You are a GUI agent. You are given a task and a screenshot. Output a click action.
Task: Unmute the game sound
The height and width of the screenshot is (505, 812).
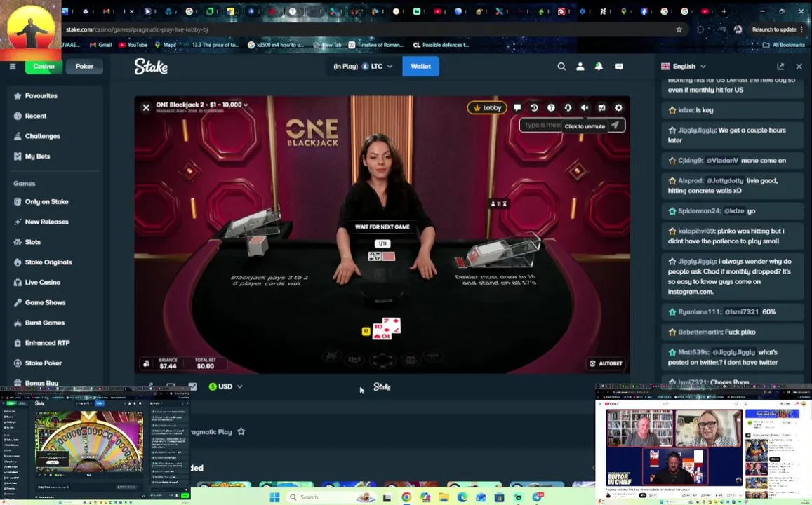point(585,107)
